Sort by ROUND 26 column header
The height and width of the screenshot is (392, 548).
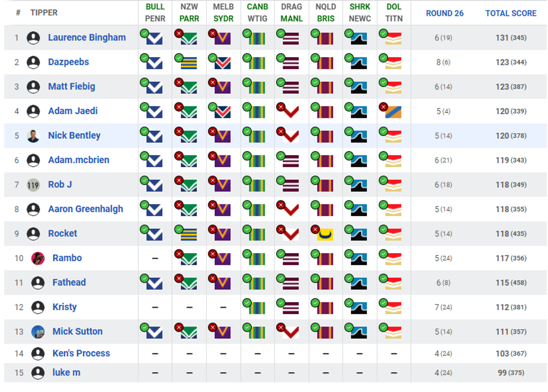pyautogui.click(x=445, y=13)
